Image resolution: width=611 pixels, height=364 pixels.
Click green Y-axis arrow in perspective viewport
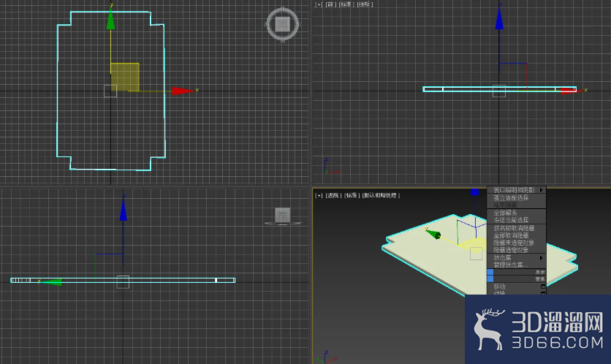[433, 234]
